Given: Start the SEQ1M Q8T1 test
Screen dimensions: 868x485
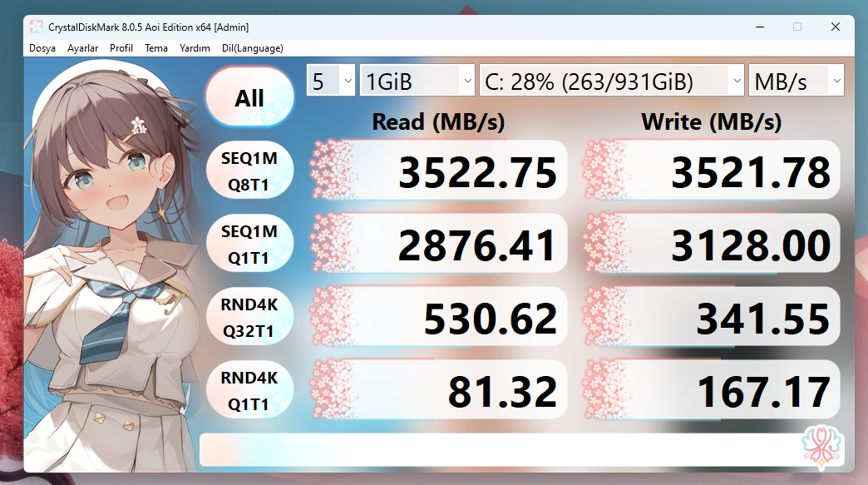Looking at the screenshot, I should tap(249, 171).
